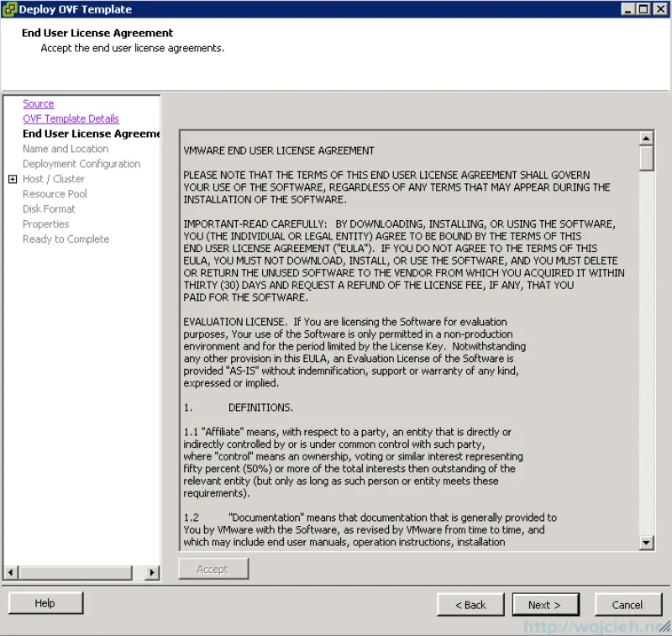Click the EULA scrollbar up arrow
The width and height of the screenshot is (672, 636).
647,137
